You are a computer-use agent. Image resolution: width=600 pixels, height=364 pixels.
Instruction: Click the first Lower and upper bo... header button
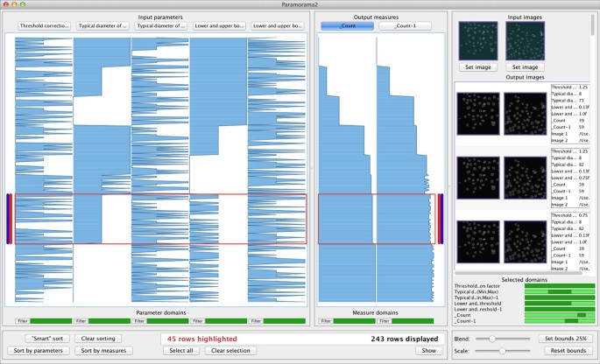pos(219,26)
